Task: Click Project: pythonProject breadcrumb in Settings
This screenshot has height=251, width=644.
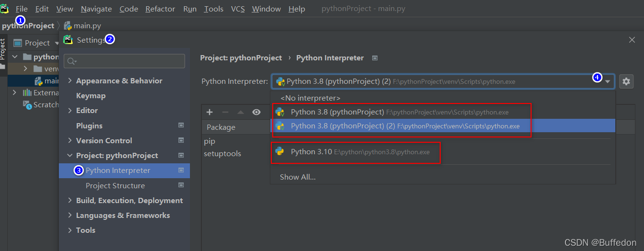Action: [x=241, y=57]
